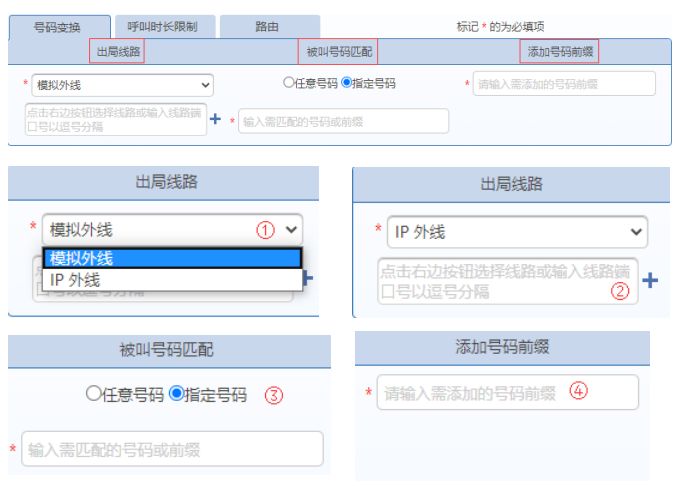
Task: Click the prefix input in enlarged 添加号码前缀 panel
Action: pos(507,392)
